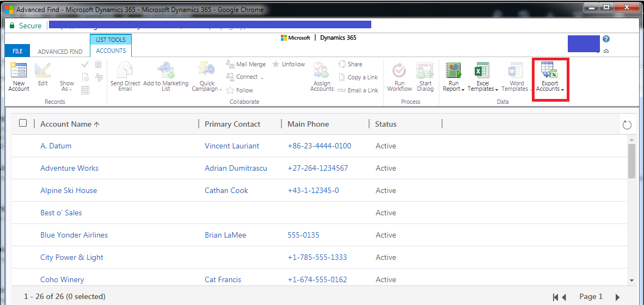Image resolution: width=644 pixels, height=305 pixels.
Task: Click the Active status of Best o' Sales
Action: click(385, 213)
